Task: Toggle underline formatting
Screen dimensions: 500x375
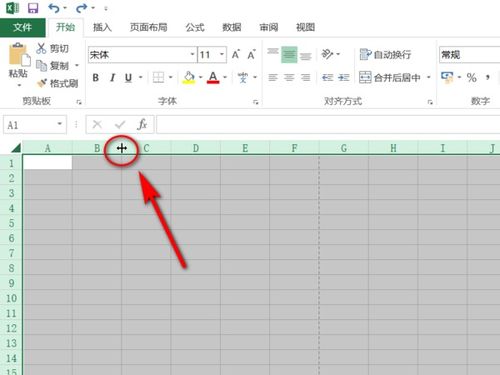Action: [x=128, y=78]
